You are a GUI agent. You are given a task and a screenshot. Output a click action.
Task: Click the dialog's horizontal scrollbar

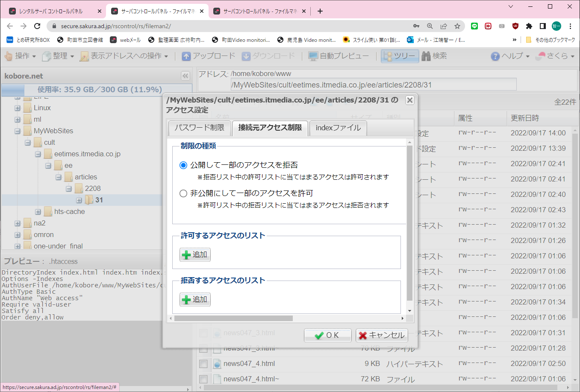click(x=233, y=318)
